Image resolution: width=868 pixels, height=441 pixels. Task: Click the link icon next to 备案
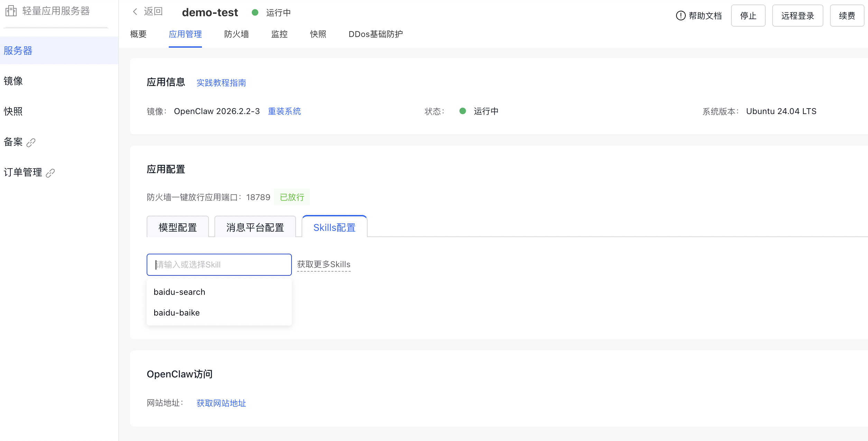(31, 142)
